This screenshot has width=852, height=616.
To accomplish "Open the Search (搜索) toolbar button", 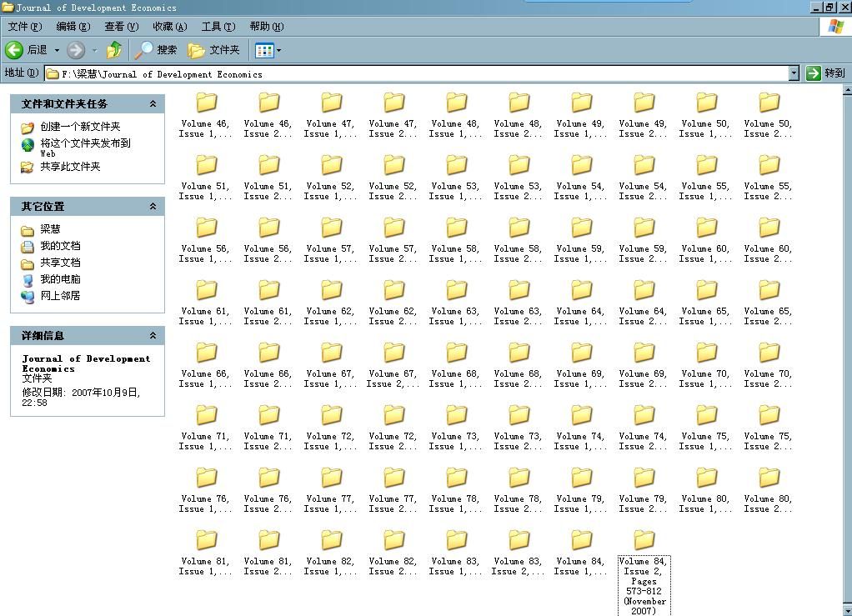I will coord(156,50).
